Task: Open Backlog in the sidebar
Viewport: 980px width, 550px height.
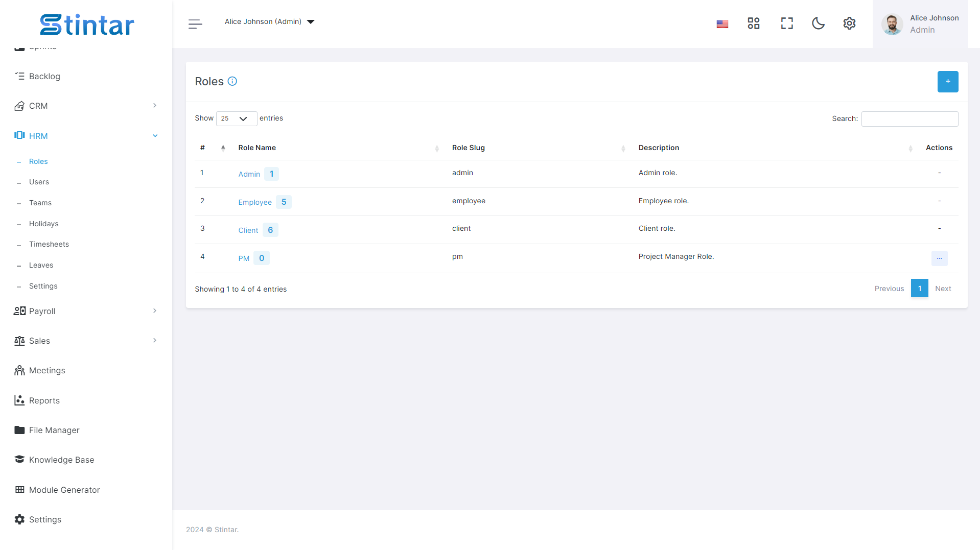Action: click(44, 76)
